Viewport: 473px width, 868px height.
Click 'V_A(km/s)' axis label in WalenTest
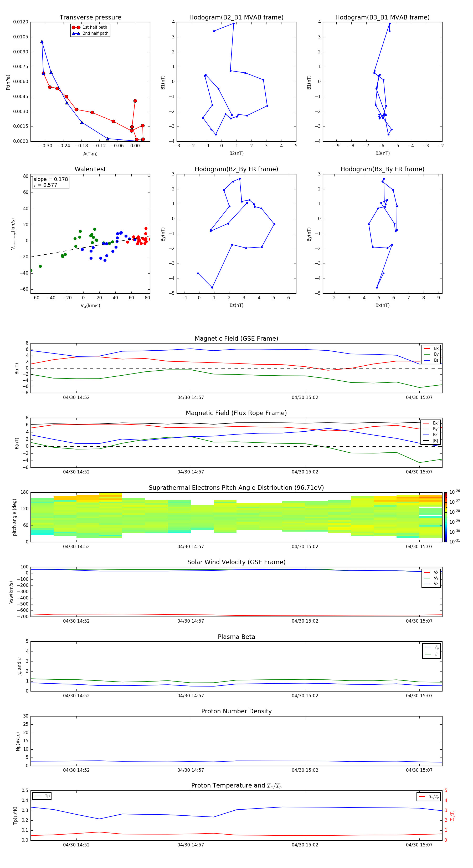[x=90, y=306]
